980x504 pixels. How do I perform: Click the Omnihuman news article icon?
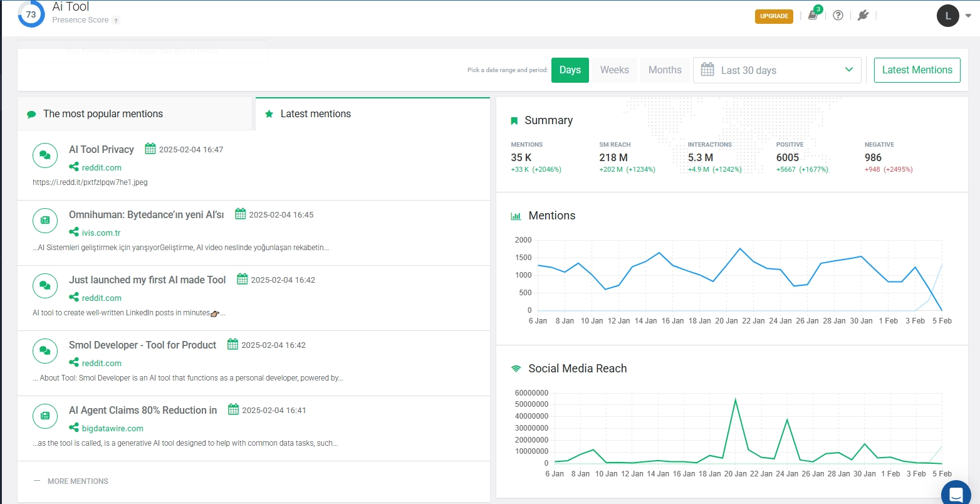(x=45, y=220)
